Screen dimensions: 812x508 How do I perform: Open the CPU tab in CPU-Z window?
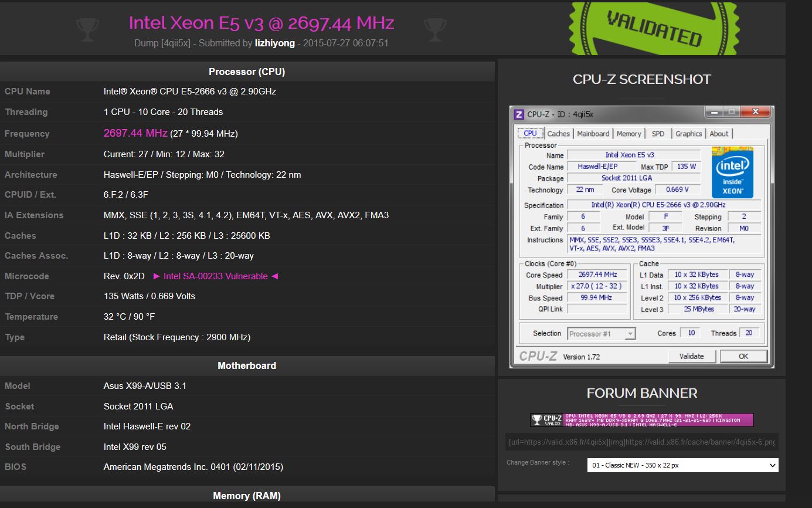[x=530, y=133]
